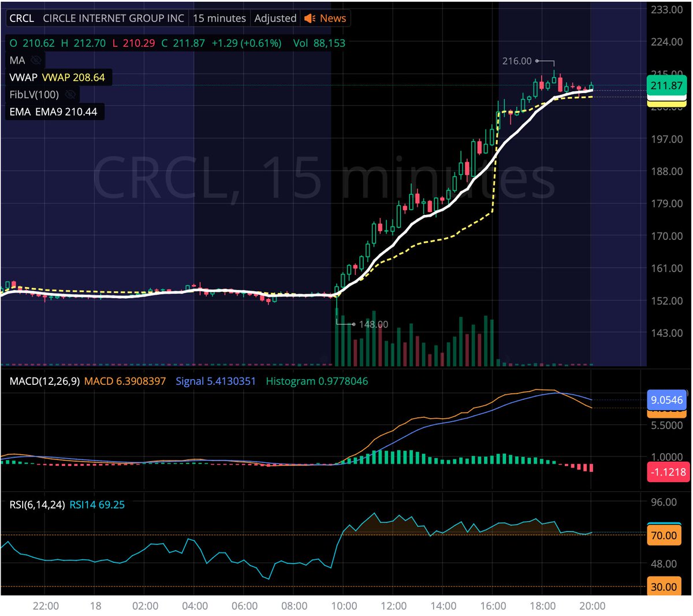Select the RSI(6,14,24) indicator label
Screen dimensions: 693x616
pyautogui.click(x=37, y=504)
